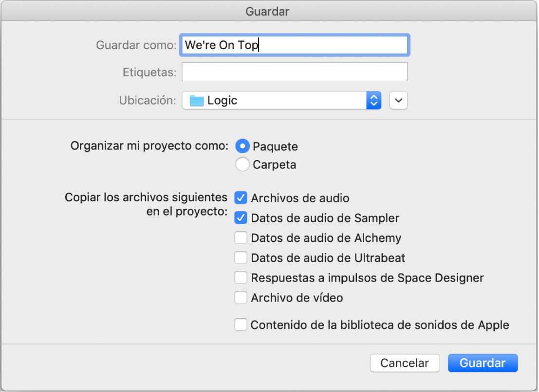Check Contenido de la biblioteca de sonidos

point(241,325)
